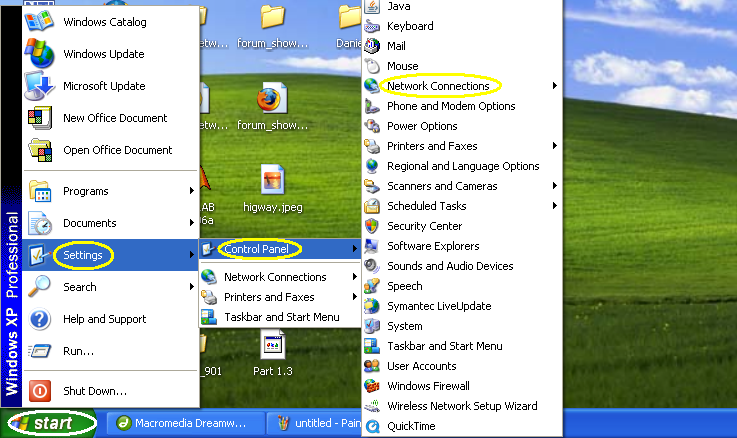Switch to Macromedia Dreamweaver taskbar button
The width and height of the screenshot is (737, 438).
tap(185, 423)
